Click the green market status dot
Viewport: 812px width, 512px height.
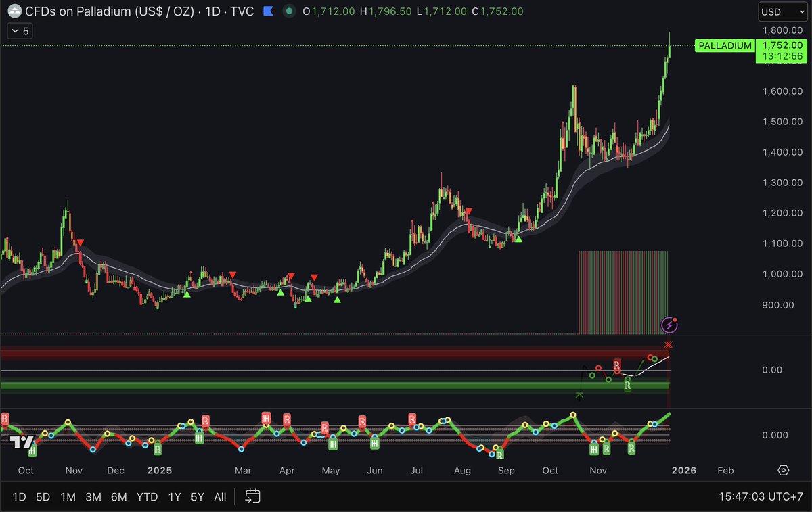(x=290, y=11)
